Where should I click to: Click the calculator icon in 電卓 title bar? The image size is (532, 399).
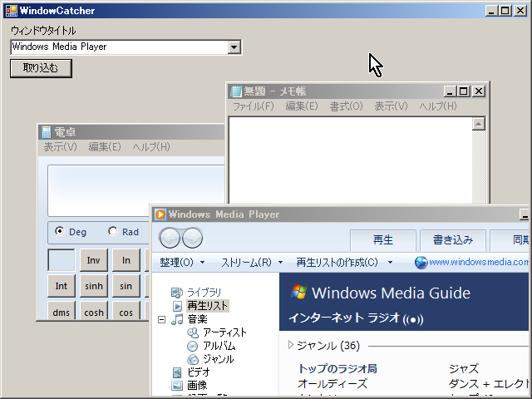[x=47, y=132]
